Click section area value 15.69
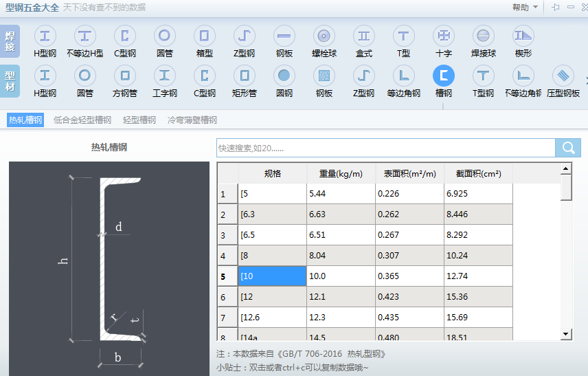This screenshot has width=588, height=376. click(x=478, y=318)
